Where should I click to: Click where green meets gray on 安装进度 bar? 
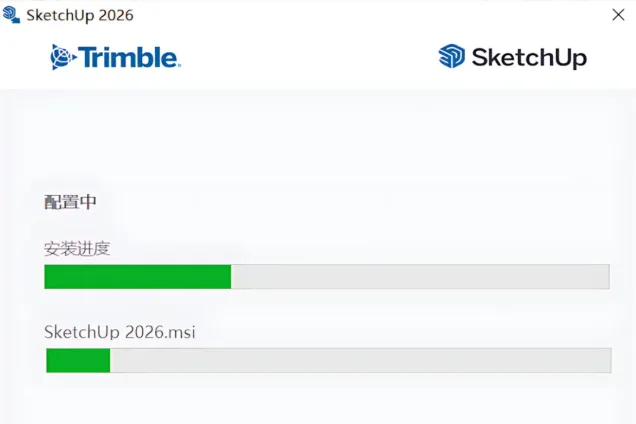pos(231,277)
